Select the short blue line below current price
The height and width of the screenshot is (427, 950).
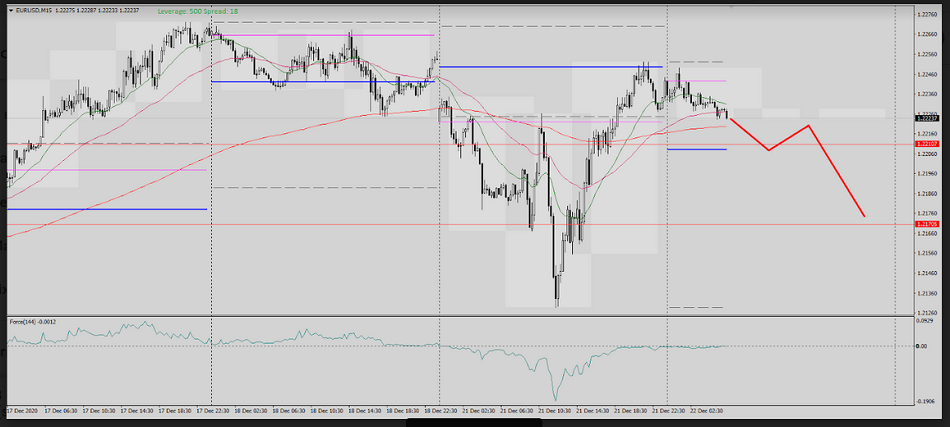[696, 149]
